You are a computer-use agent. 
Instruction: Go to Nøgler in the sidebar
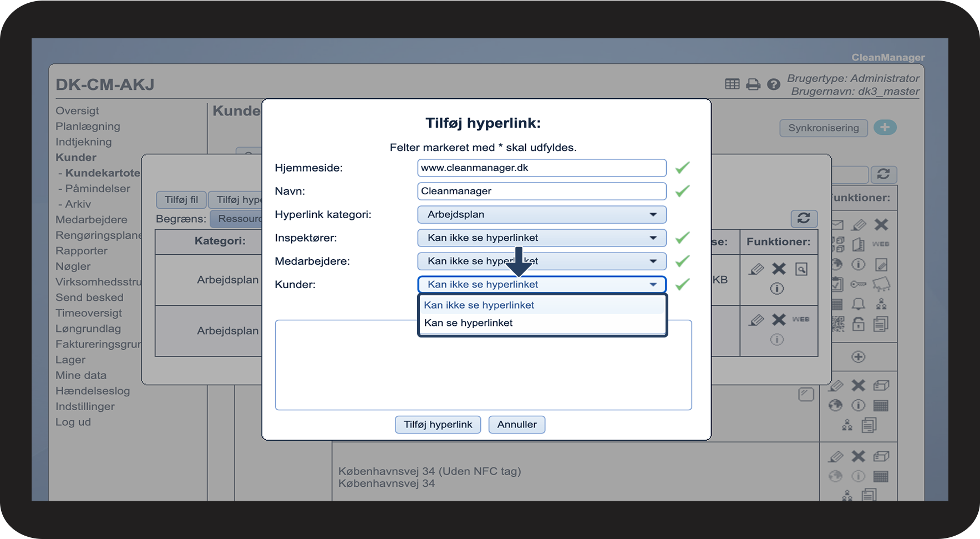tap(73, 266)
